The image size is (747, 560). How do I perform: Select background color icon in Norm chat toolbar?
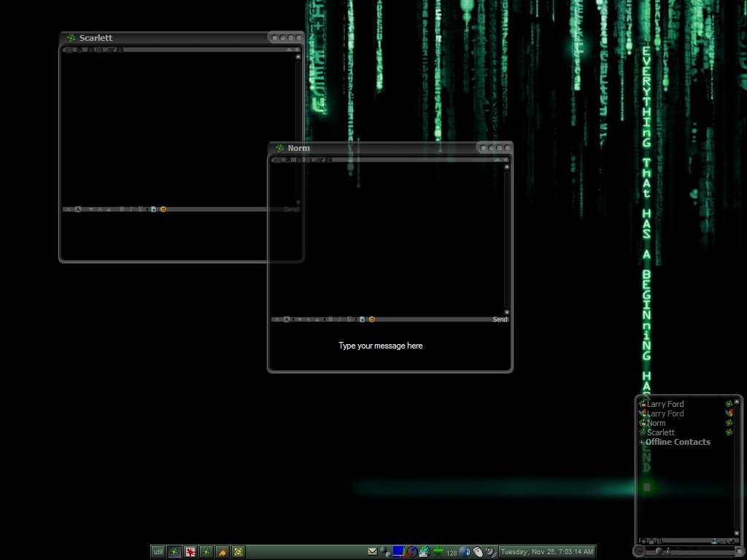coord(286,319)
